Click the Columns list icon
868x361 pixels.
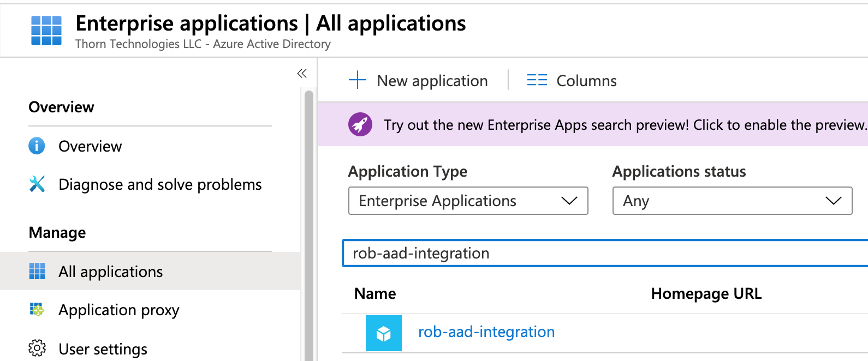pyautogui.click(x=537, y=80)
